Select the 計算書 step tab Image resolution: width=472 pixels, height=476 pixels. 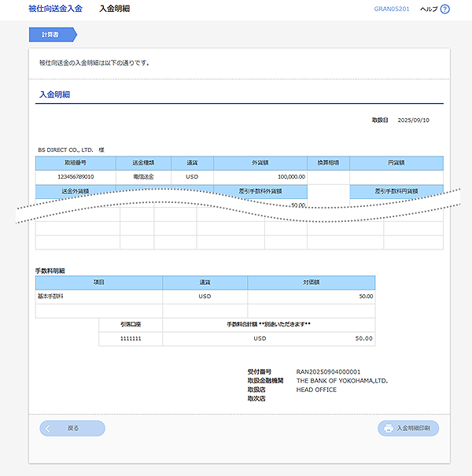click(x=53, y=35)
